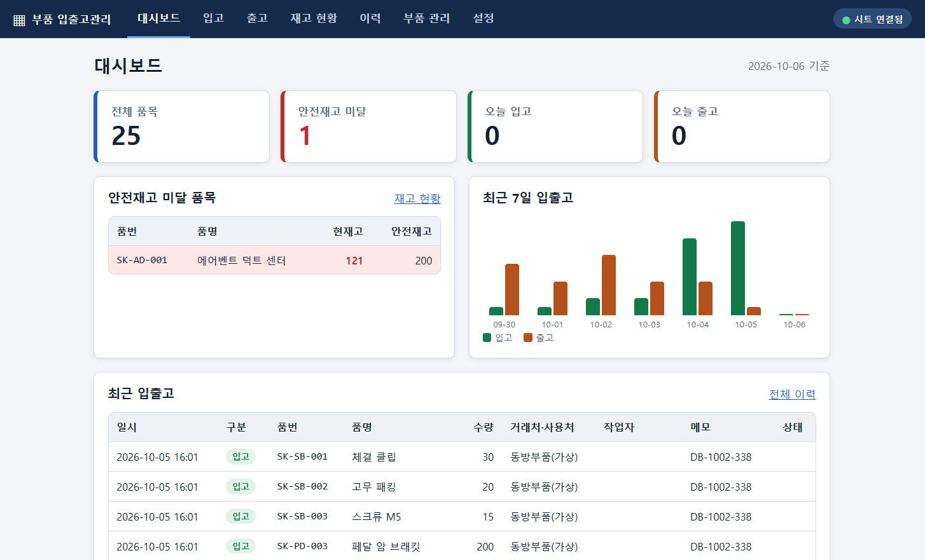Click the 오늘 출고 summary card
925x560 pixels.
click(742, 126)
